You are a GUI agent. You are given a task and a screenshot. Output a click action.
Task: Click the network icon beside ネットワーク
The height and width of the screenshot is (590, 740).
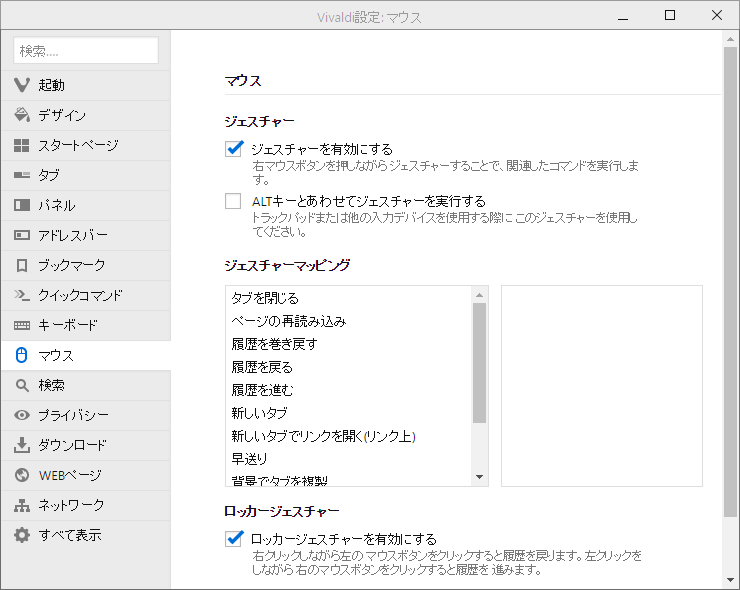[x=22, y=505]
